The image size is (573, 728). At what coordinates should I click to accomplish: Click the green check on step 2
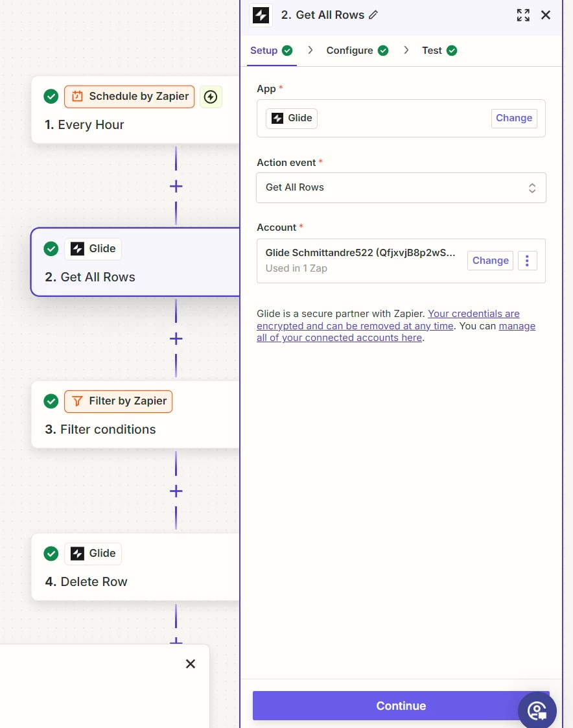coord(51,249)
